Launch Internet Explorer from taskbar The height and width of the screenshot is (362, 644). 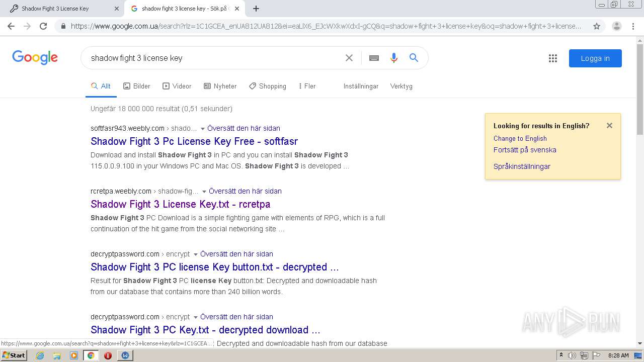(40, 355)
